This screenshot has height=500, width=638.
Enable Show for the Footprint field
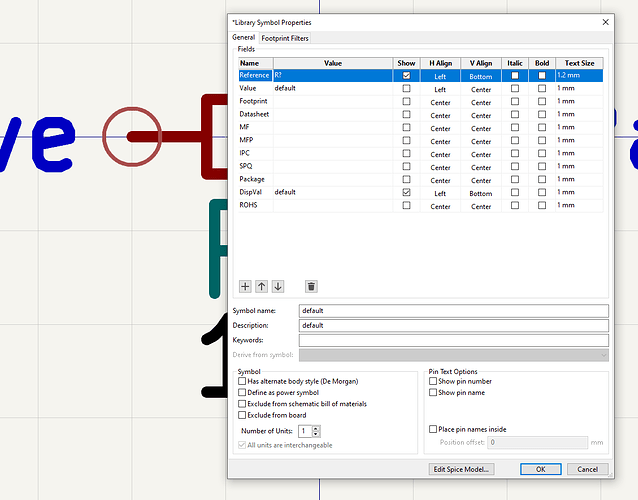406,101
